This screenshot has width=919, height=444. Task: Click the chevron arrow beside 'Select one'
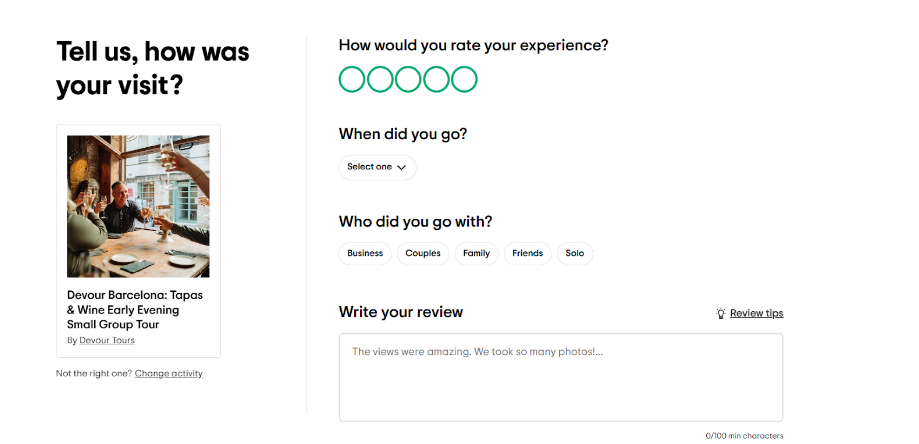402,168
